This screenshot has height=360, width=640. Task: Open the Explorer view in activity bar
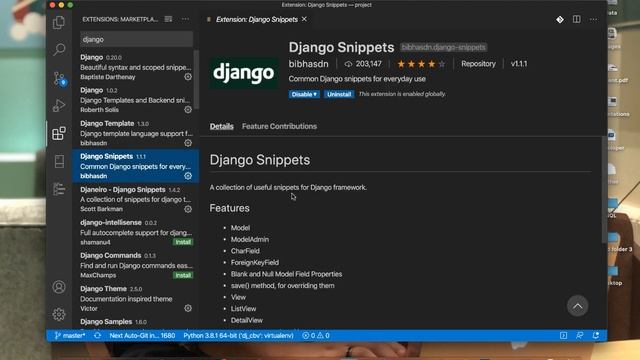[x=59, y=22]
